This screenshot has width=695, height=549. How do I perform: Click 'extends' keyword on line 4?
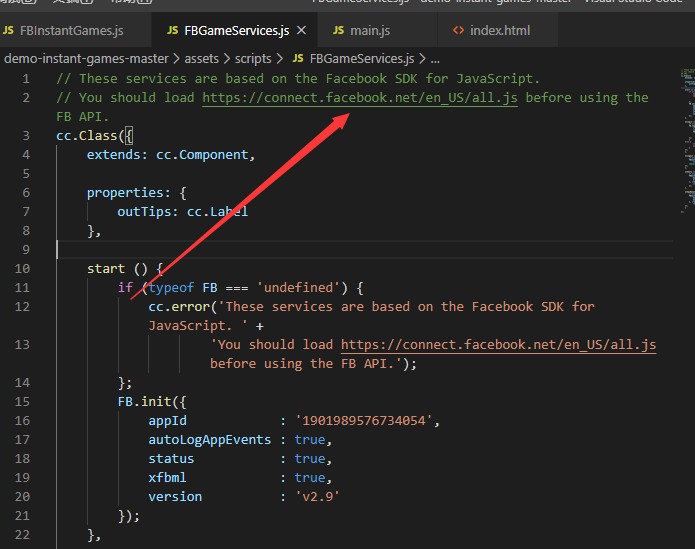(113, 155)
